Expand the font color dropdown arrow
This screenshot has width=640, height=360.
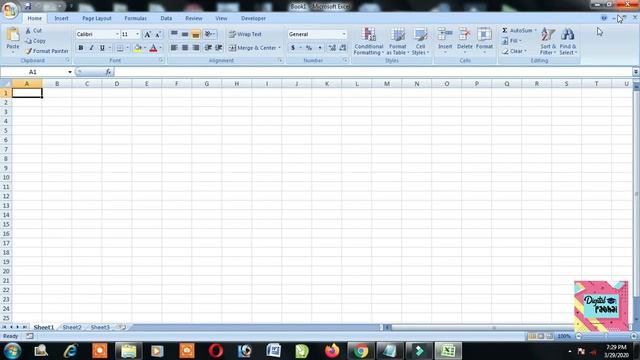pyautogui.click(x=160, y=48)
